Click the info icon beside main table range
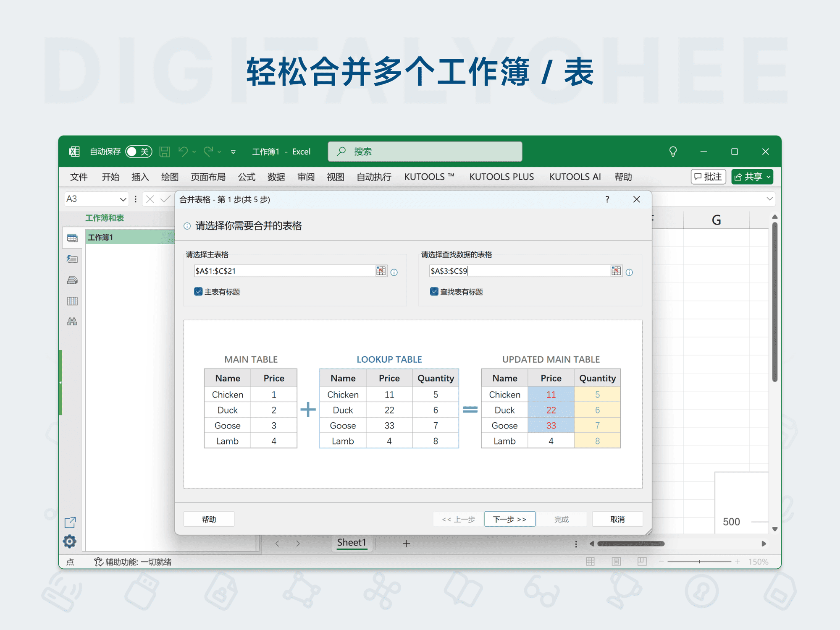This screenshot has height=630, width=840. click(x=394, y=272)
